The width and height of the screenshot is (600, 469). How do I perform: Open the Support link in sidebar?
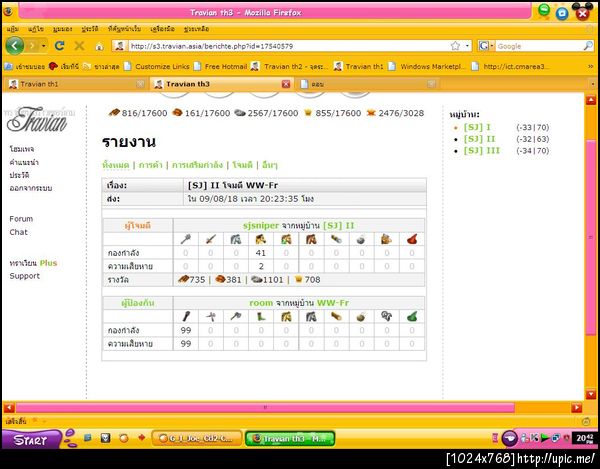(24, 276)
